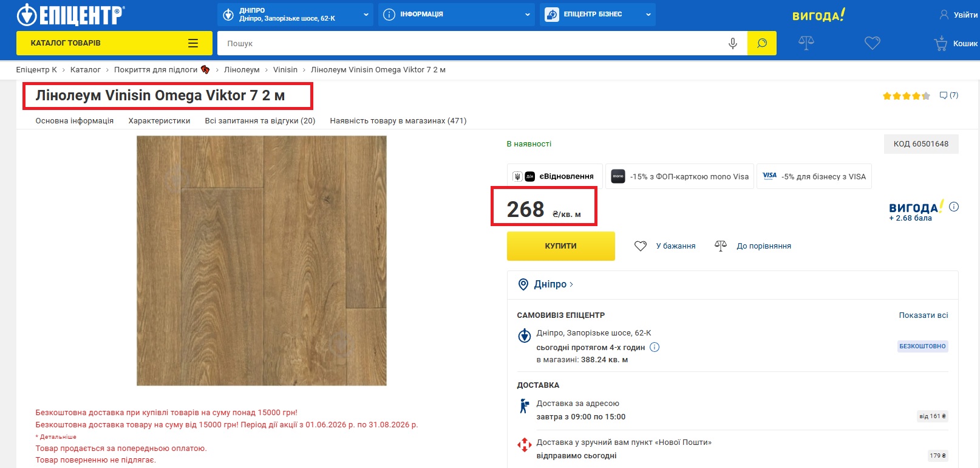
Task: Open the Epicentr logo home page
Action: point(70,15)
